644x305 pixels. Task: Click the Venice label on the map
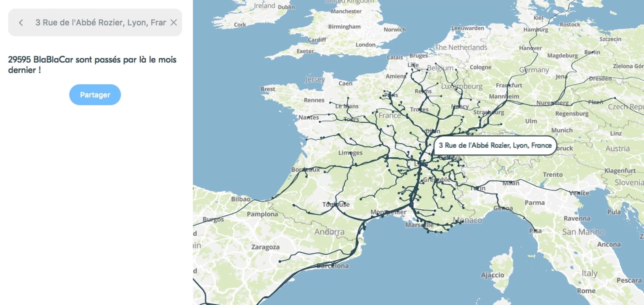[579, 193]
